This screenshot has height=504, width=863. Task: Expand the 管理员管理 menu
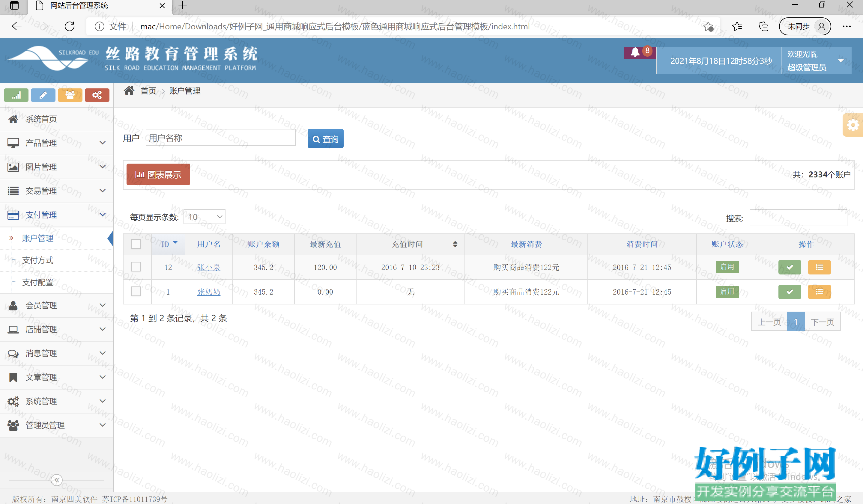click(x=57, y=425)
